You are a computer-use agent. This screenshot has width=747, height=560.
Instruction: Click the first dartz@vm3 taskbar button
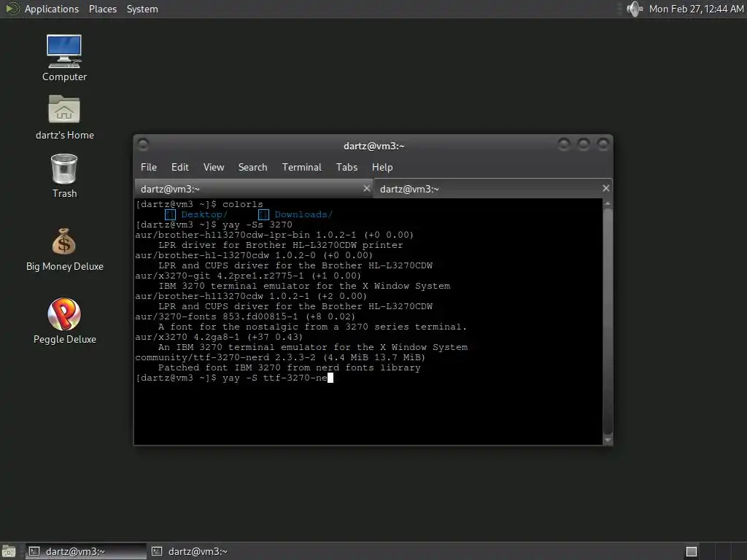pos(86,551)
